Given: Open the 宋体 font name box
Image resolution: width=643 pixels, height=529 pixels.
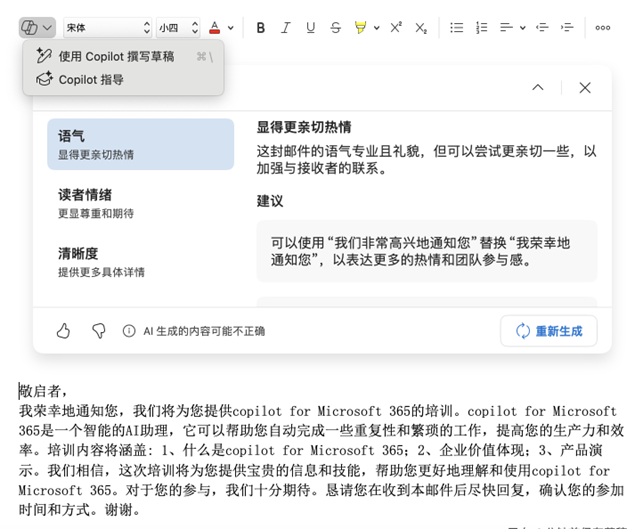Looking at the screenshot, I should pyautogui.click(x=107, y=28).
